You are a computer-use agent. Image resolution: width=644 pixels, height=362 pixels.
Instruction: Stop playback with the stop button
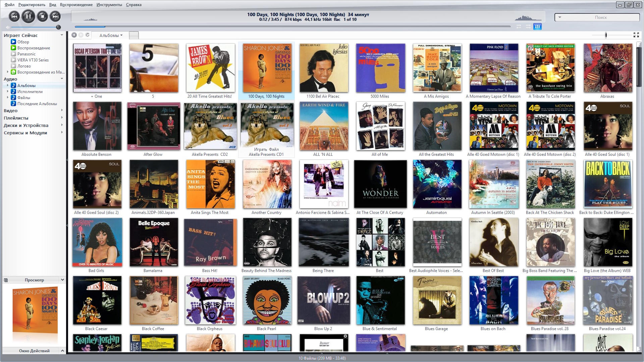pyautogui.click(x=42, y=16)
